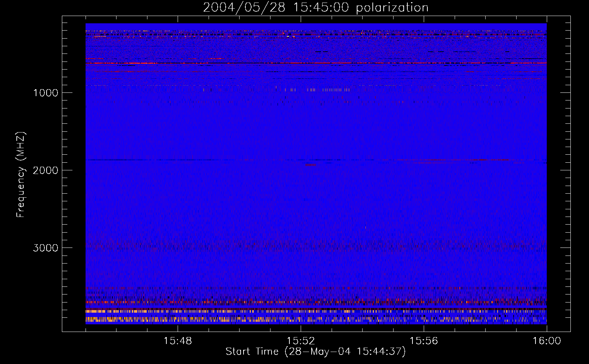Image resolution: width=589 pixels, height=364 pixels.
Task: Click the 2000 frequency tick label
Action: tap(46, 170)
